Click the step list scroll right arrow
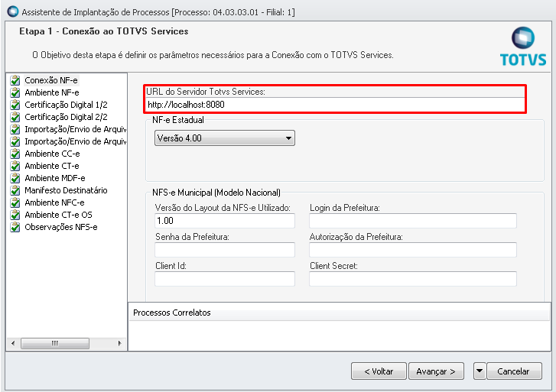Viewport: 556px width, 392px height. coord(120,343)
